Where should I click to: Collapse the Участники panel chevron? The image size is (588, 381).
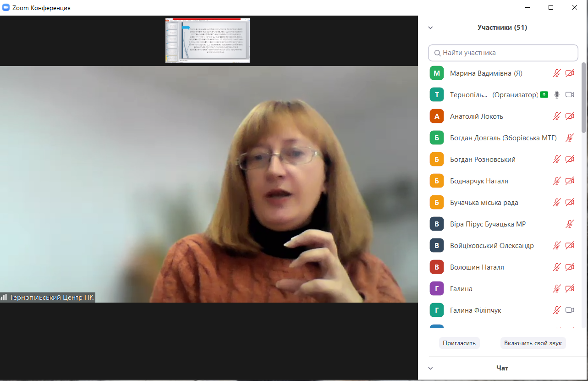pos(430,28)
